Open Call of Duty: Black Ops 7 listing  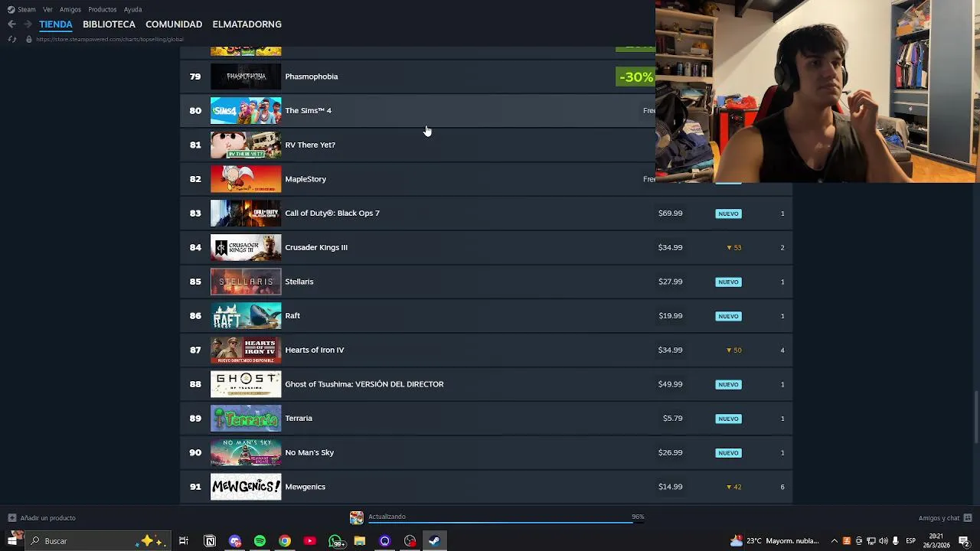(x=486, y=214)
